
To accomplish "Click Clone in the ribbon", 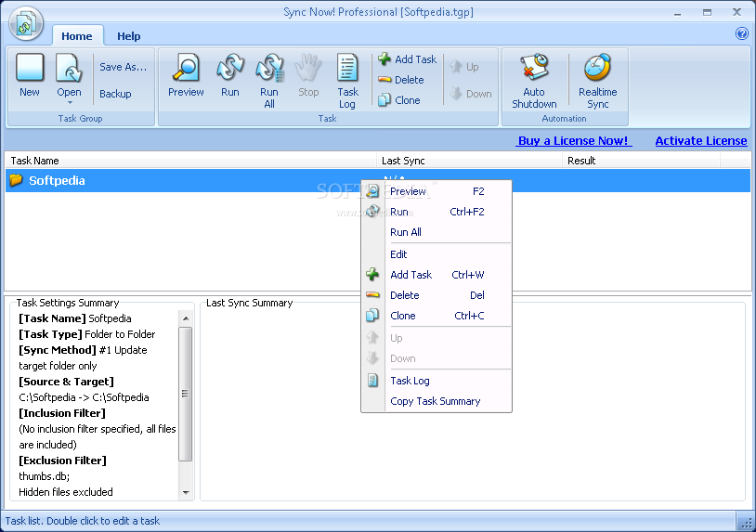I will (399, 100).
